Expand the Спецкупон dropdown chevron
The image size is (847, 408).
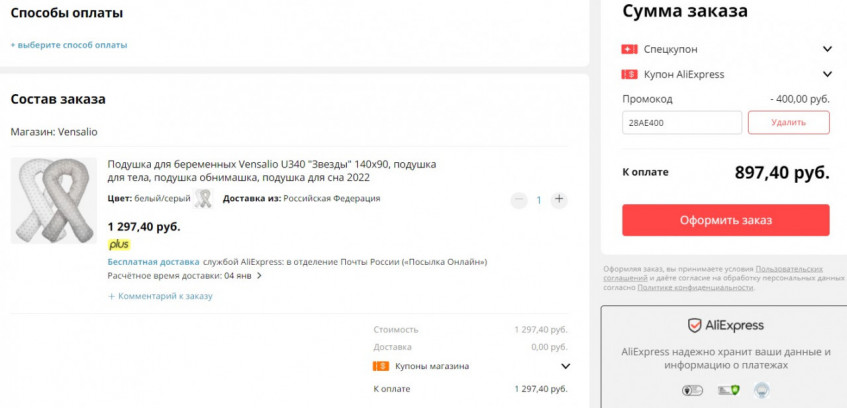pyautogui.click(x=827, y=49)
